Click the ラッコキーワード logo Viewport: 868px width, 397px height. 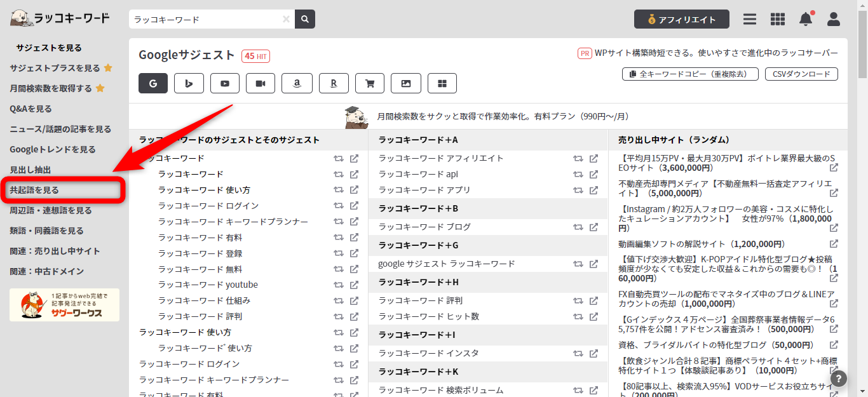(x=60, y=18)
